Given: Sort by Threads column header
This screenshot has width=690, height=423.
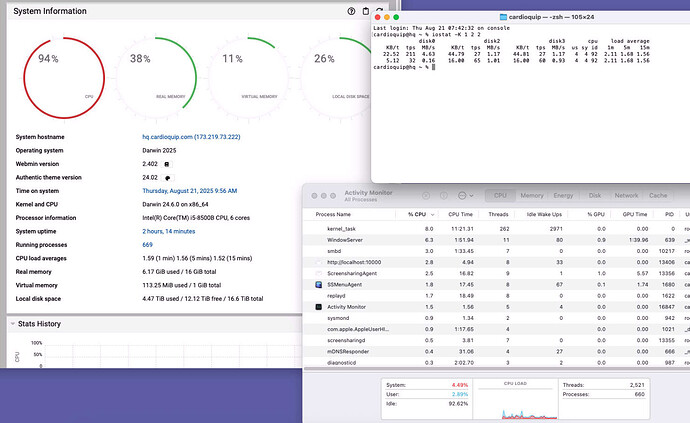Looking at the screenshot, I should (x=498, y=214).
